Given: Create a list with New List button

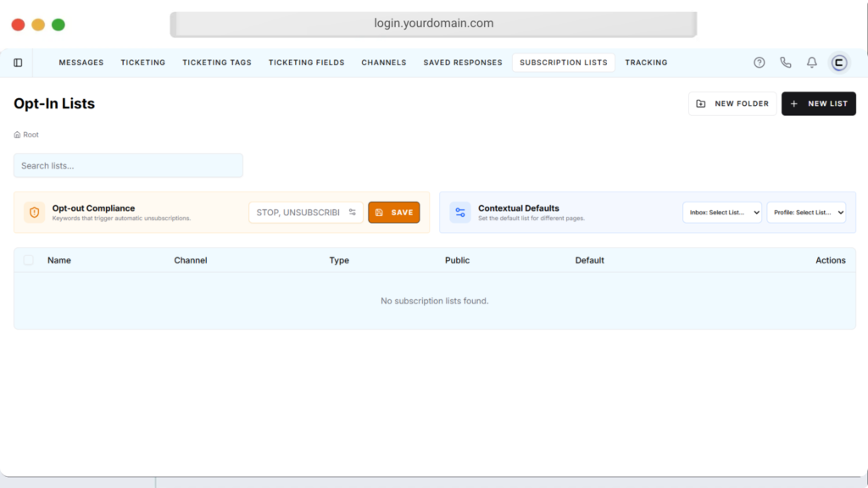Looking at the screenshot, I should (x=818, y=103).
